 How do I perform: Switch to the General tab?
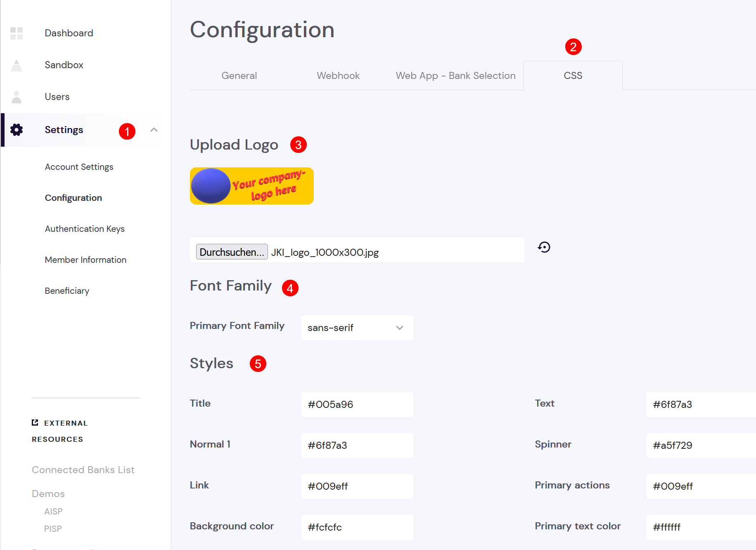(x=239, y=76)
